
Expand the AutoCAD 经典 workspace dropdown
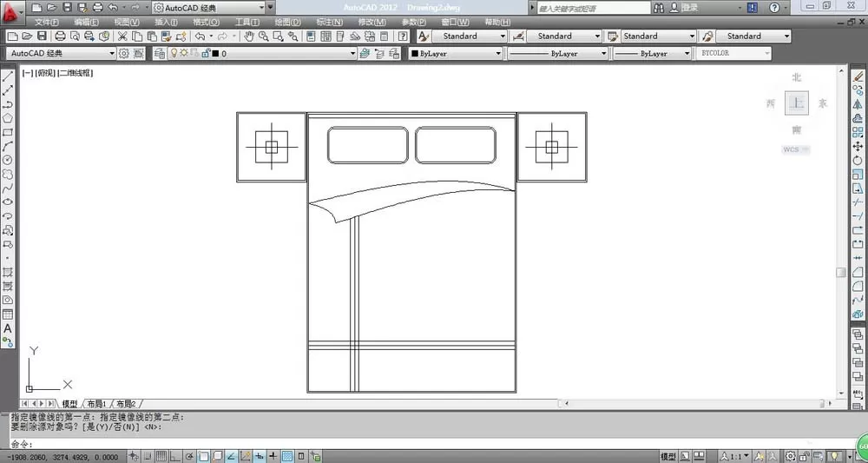pyautogui.click(x=61, y=54)
